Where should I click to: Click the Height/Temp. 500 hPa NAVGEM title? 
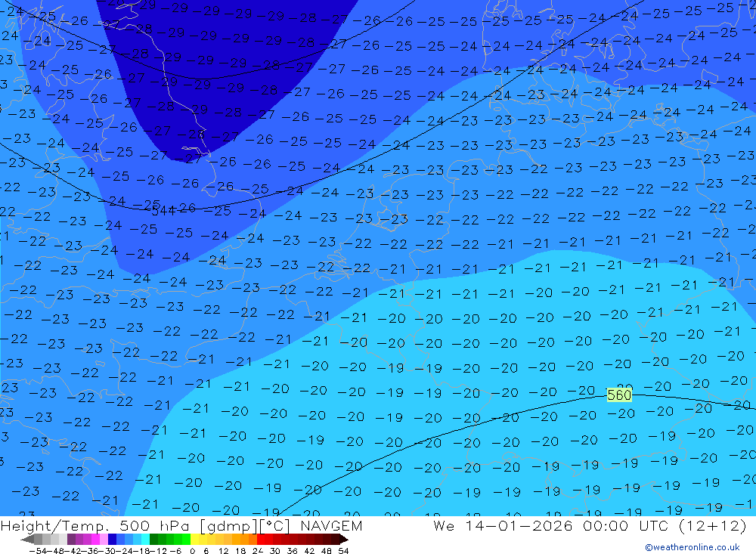(x=181, y=525)
